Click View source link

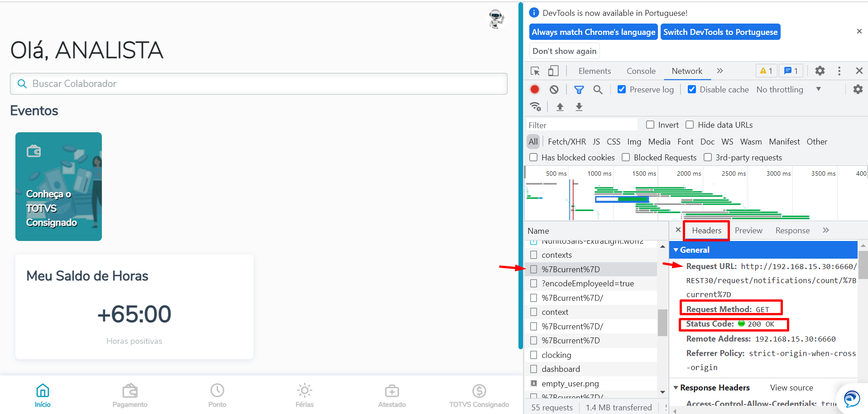791,388
